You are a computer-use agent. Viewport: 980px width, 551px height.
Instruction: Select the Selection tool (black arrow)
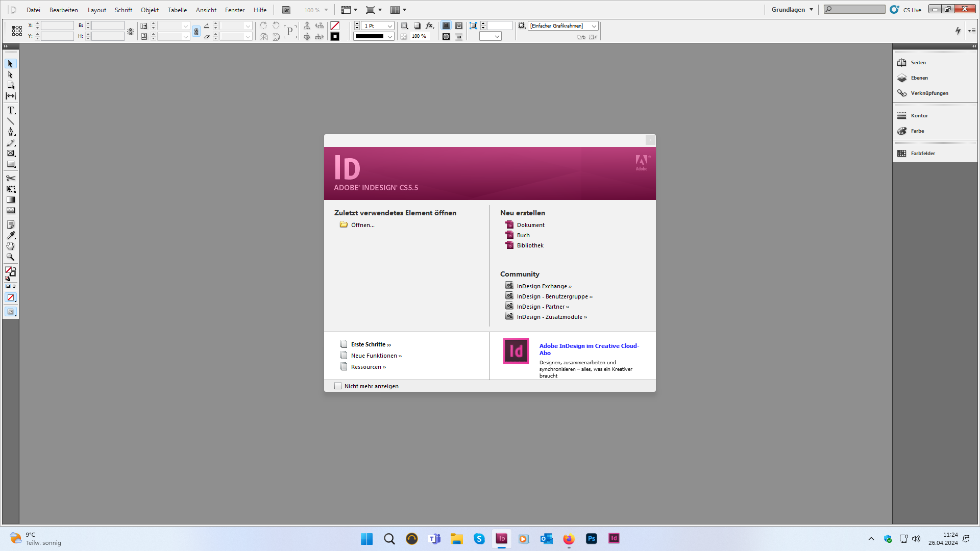[10, 64]
